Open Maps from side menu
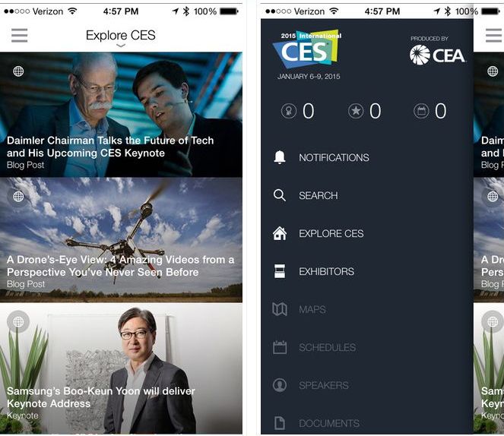504x436 pixels. [300, 309]
